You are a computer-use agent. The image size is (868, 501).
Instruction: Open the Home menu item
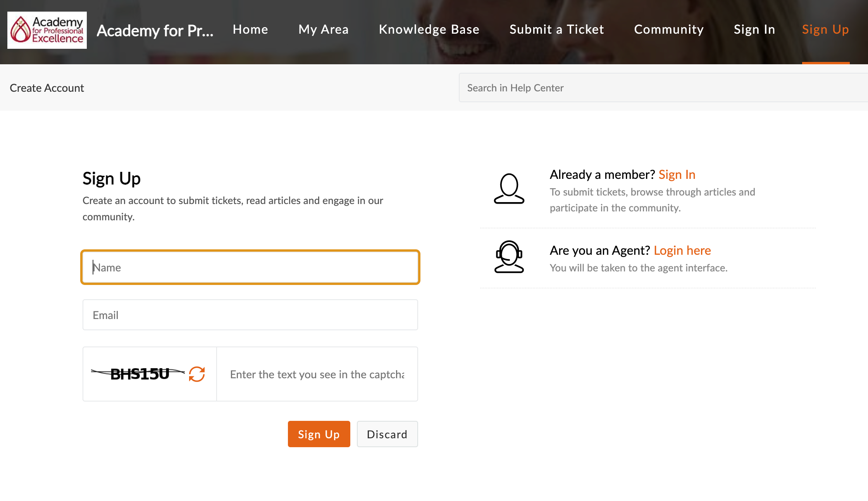pos(250,29)
